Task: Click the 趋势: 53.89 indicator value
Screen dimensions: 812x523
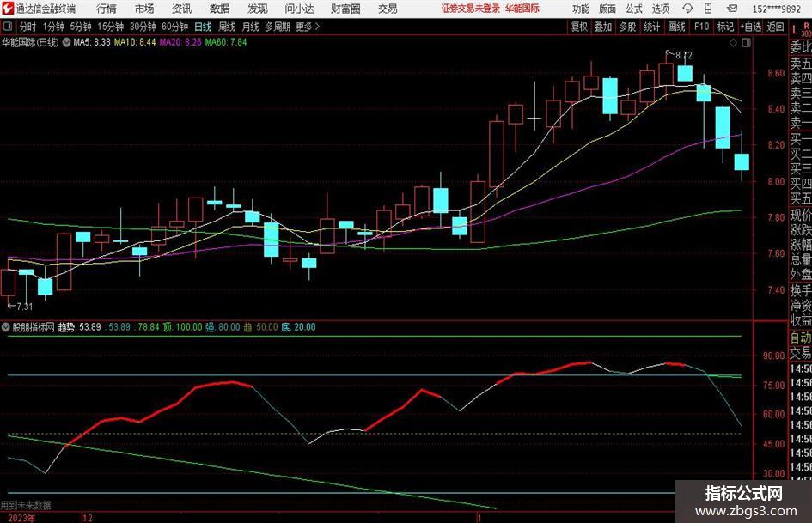Action: click(x=79, y=327)
